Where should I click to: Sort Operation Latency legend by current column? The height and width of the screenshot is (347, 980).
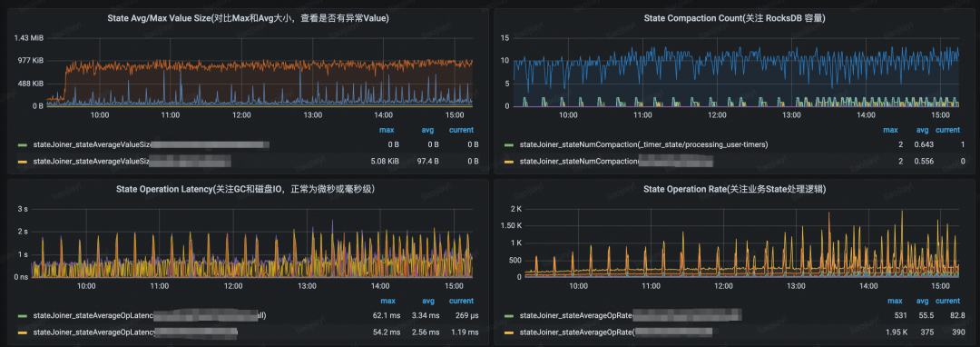click(x=461, y=301)
